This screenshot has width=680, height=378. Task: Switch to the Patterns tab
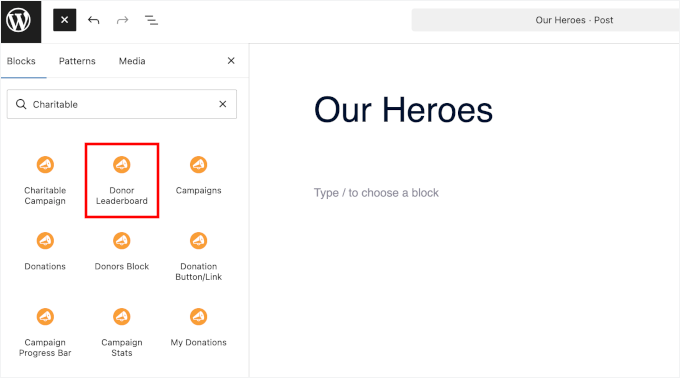pyautogui.click(x=77, y=61)
